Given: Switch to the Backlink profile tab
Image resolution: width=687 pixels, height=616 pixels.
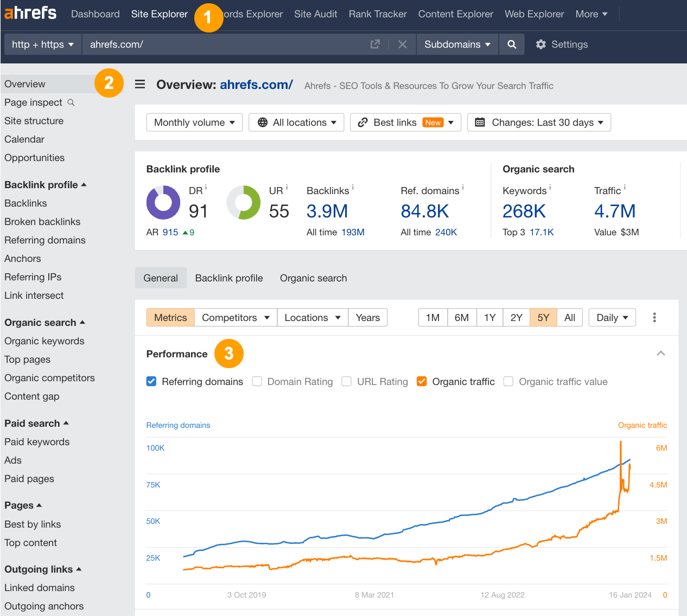Looking at the screenshot, I should tap(228, 278).
